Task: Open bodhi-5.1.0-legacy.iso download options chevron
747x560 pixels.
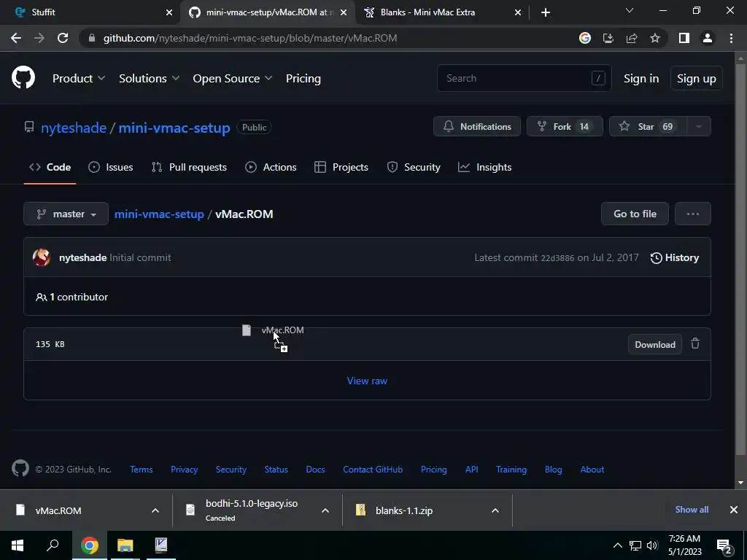Action: click(325, 510)
